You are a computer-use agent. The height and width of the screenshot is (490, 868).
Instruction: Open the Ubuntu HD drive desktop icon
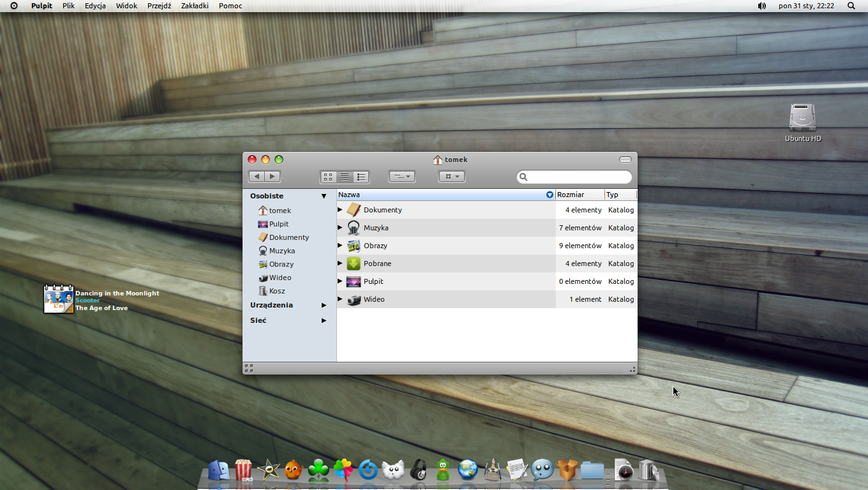click(803, 118)
